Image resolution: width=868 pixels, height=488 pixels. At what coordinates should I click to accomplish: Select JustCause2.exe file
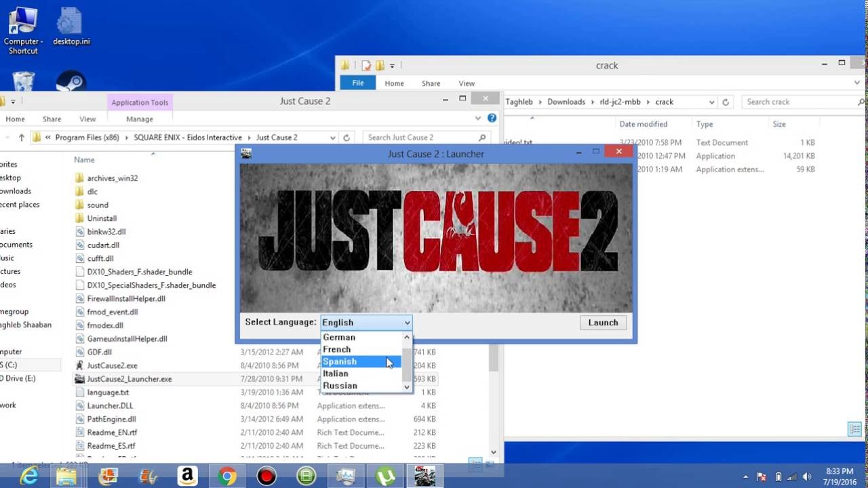point(112,365)
